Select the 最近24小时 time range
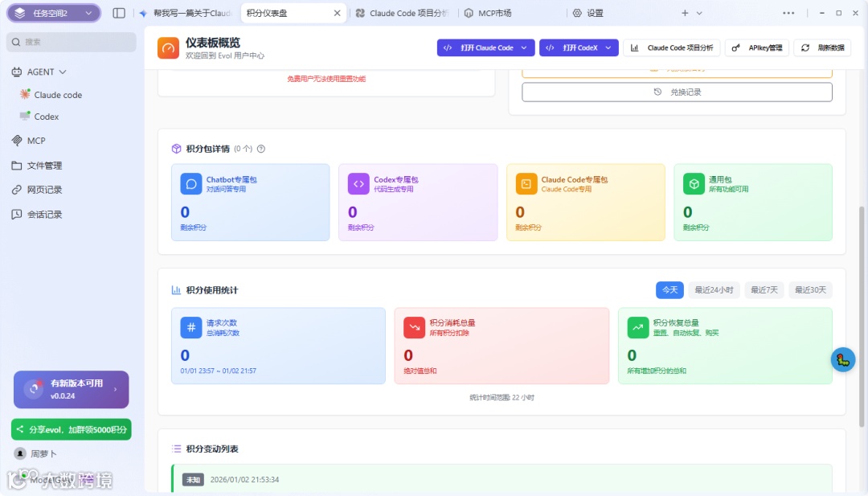 click(714, 289)
